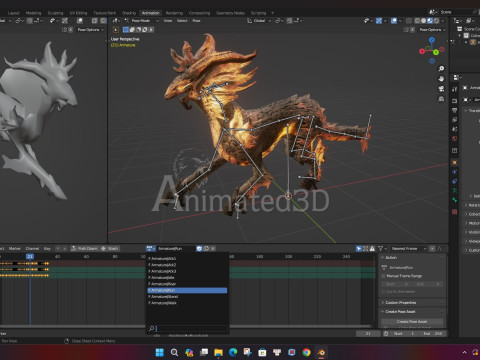
Task: Select rendered viewport shading
Action: [436, 21]
